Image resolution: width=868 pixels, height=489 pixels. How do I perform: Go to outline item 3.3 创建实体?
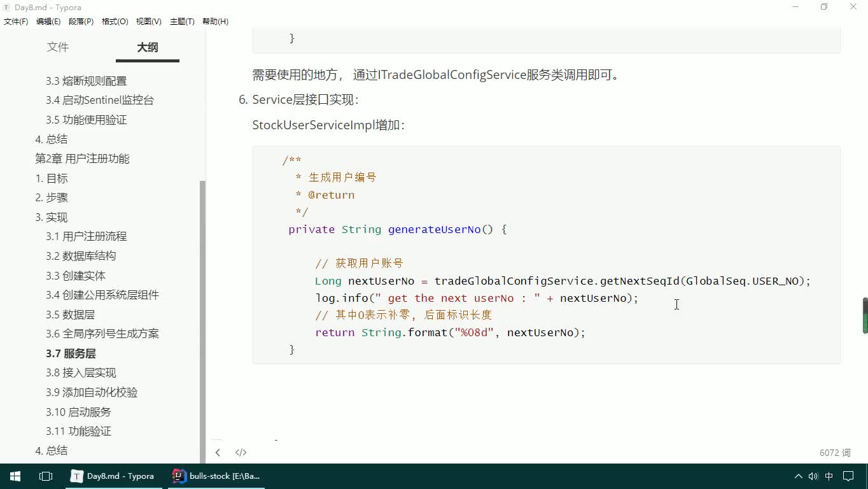tap(76, 276)
